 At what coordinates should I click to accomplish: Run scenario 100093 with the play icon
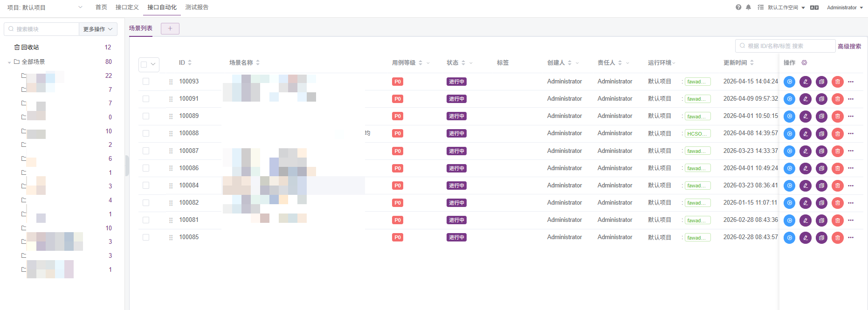[789, 82]
